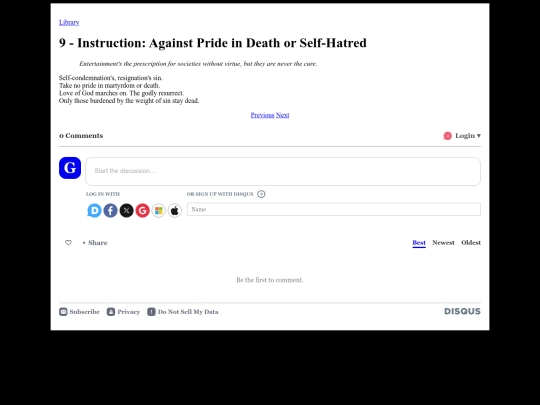Open the Next page link
This screenshot has width=540, height=405.
282,115
